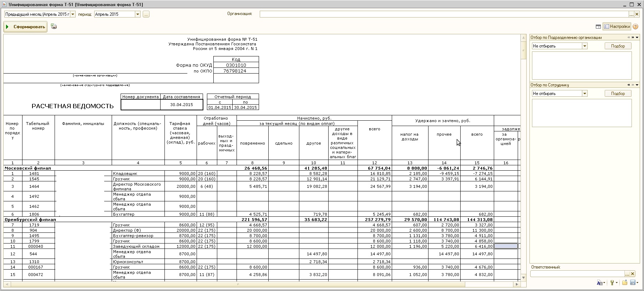The width and height of the screenshot is (644, 291).
Task: Select the Московский филиал group row
Action: (x=262, y=168)
